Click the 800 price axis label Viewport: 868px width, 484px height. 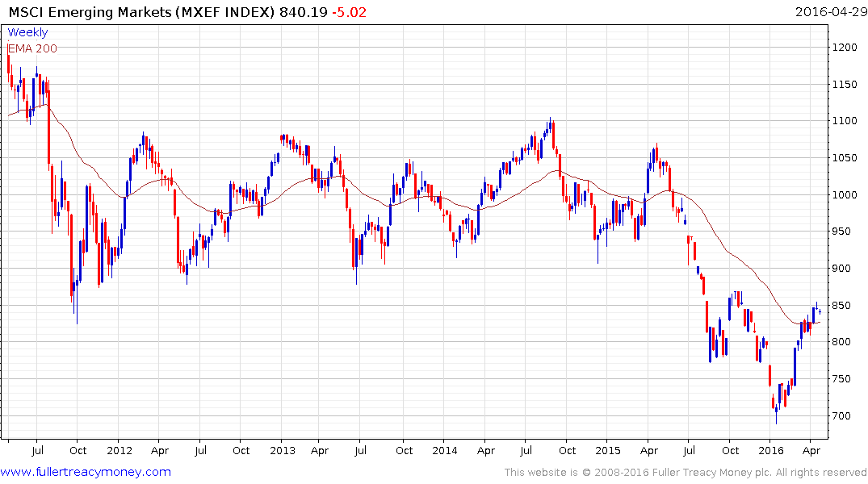tap(841, 342)
